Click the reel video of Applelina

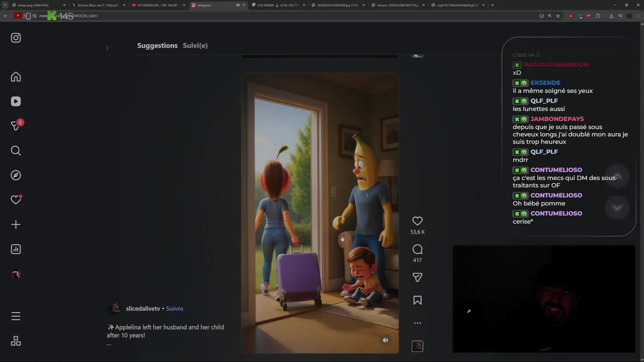320,213
